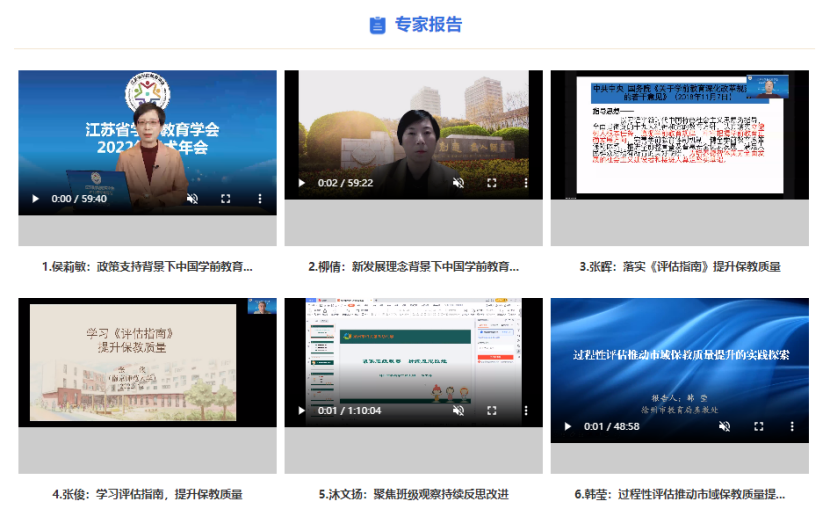Click the 张俊 video thumbnail
This screenshot has height=516, width=830.
[x=147, y=362]
